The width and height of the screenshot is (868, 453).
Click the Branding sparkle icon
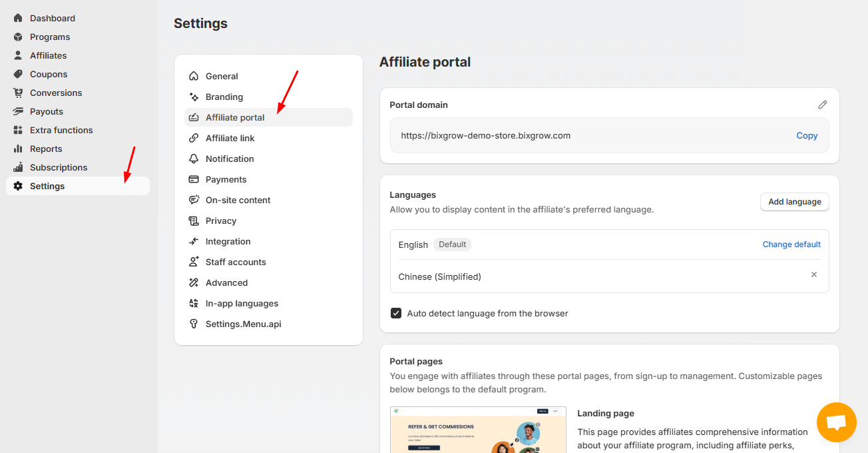[x=194, y=97]
